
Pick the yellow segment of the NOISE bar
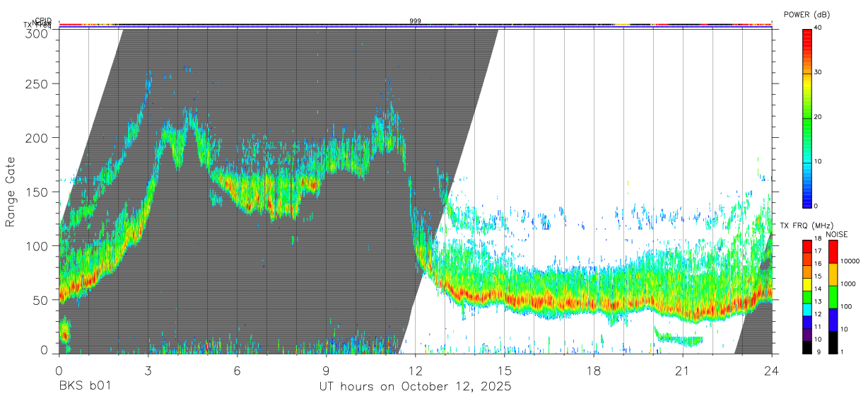833,274
